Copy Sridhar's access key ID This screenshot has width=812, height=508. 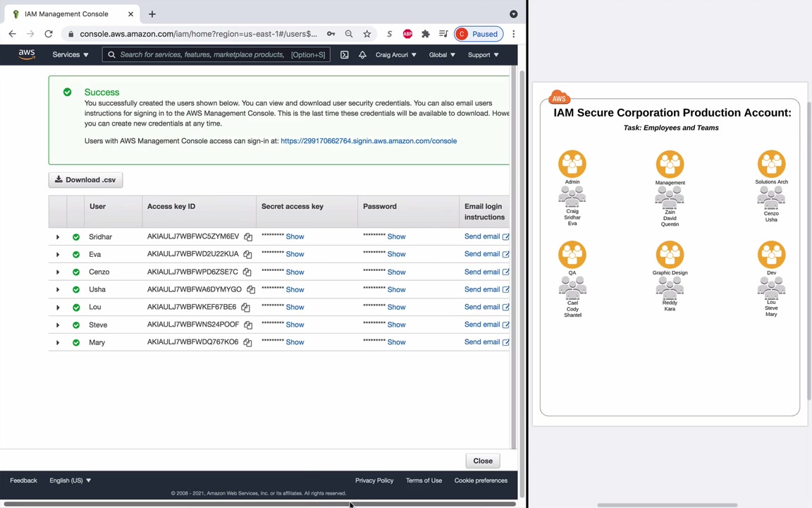248,237
